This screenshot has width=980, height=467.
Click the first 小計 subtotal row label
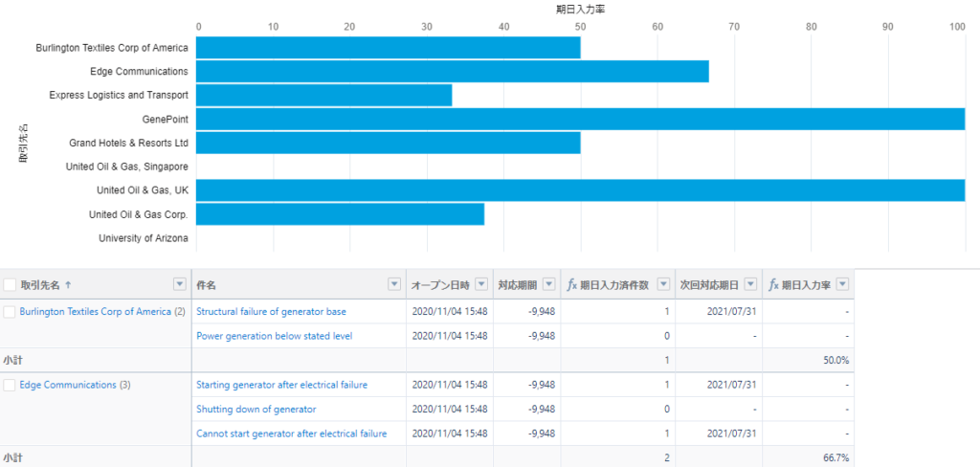tap(12, 361)
